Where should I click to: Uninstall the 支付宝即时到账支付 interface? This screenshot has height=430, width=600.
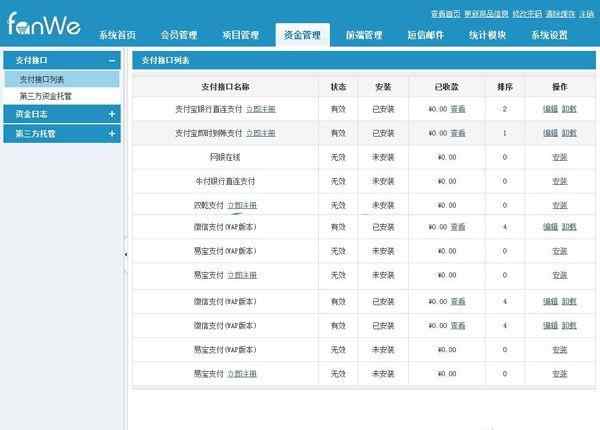click(x=569, y=133)
